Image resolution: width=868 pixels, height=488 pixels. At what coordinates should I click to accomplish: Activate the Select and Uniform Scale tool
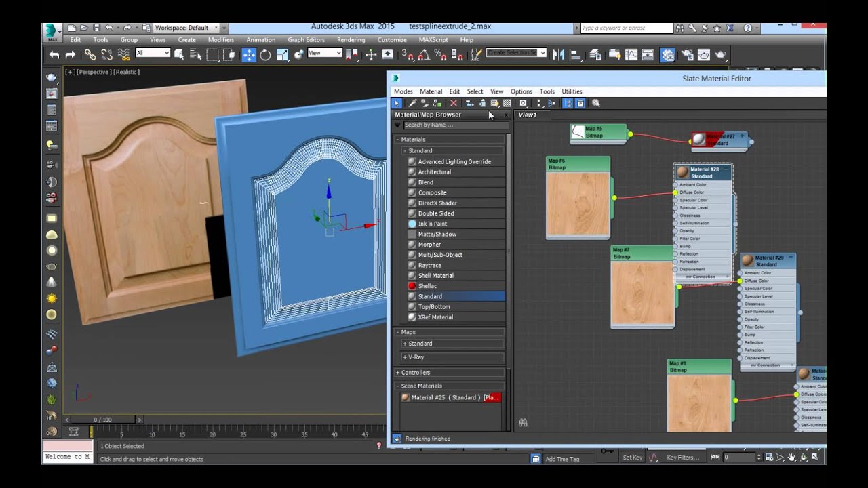click(x=282, y=55)
